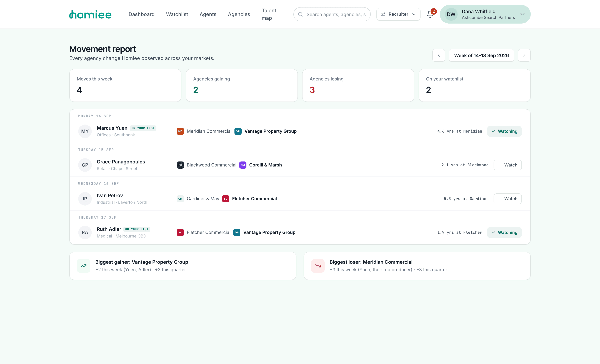Click Ivan Petrov's IP avatar
The image size is (600, 364).
pyautogui.click(x=85, y=199)
